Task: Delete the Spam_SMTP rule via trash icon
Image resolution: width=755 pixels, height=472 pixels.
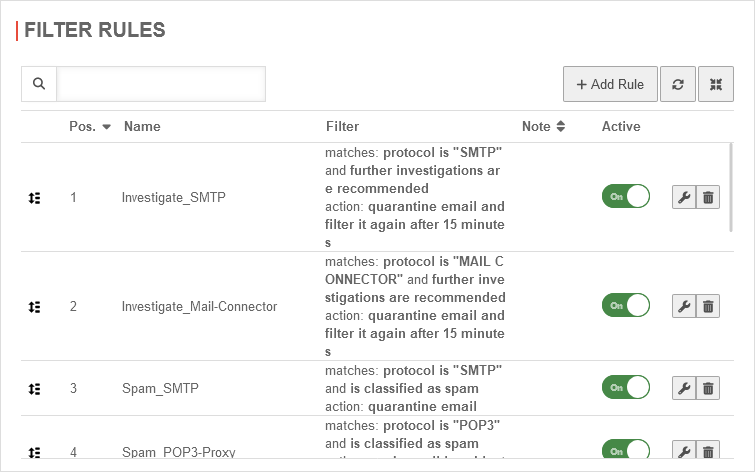Action: 708,388
